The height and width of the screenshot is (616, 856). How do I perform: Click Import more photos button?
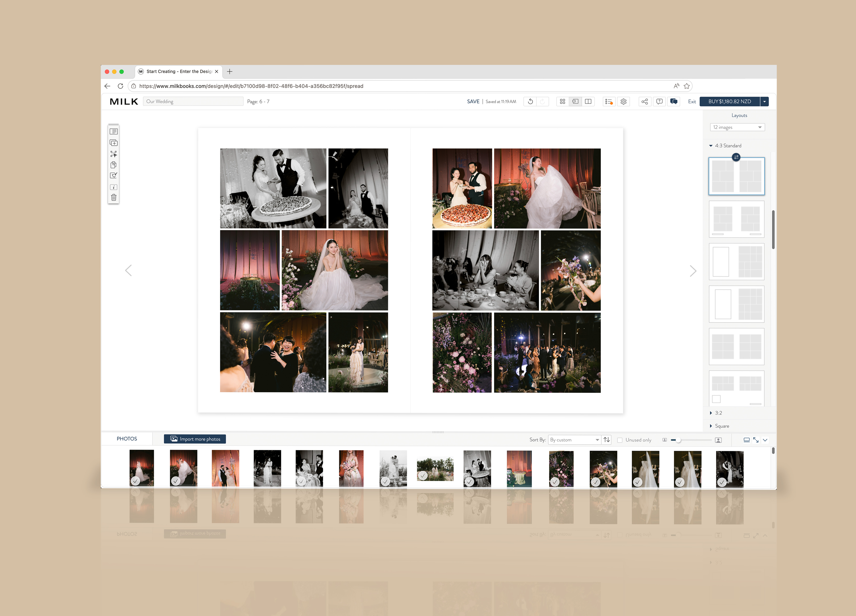pos(195,439)
